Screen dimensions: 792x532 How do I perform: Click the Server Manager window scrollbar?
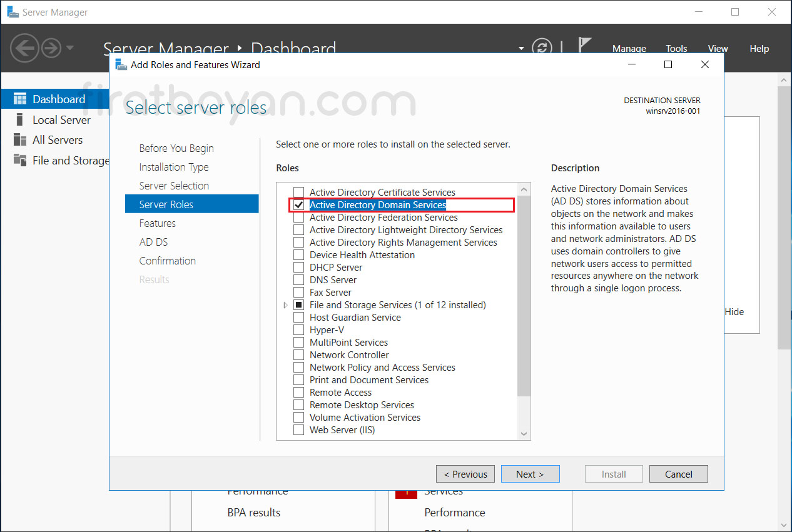784,218
